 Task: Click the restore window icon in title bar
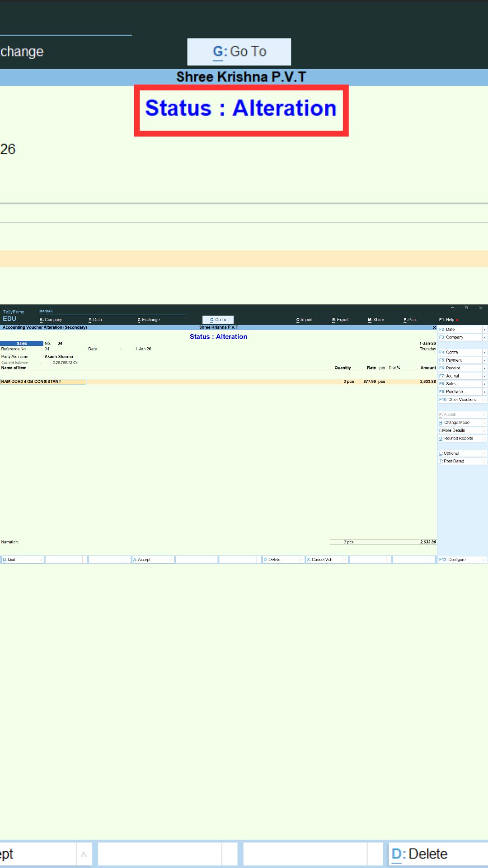point(466,308)
